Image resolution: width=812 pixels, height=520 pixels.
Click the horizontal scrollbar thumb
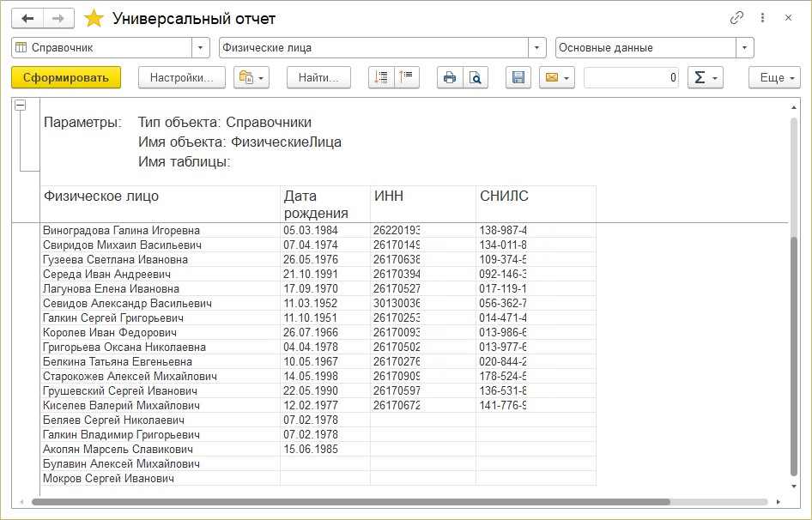(350, 502)
